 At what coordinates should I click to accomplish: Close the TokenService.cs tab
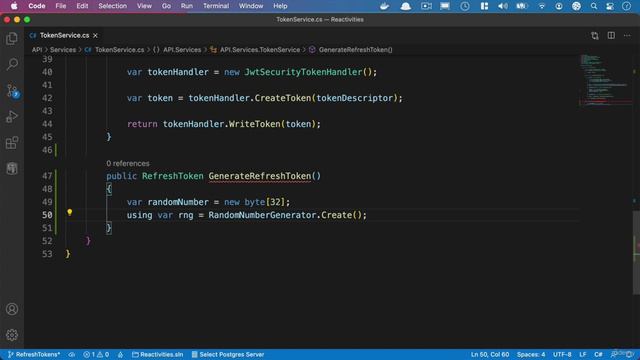click(x=95, y=36)
